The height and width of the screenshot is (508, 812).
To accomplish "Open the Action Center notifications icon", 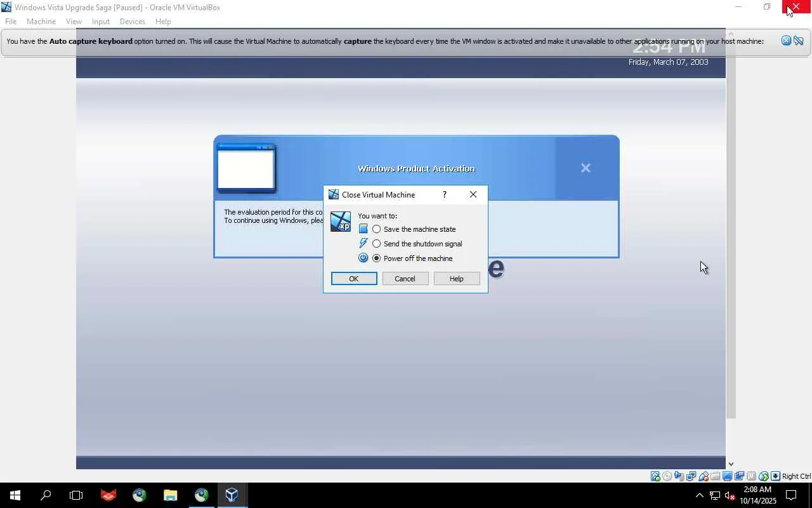I will click(x=791, y=495).
